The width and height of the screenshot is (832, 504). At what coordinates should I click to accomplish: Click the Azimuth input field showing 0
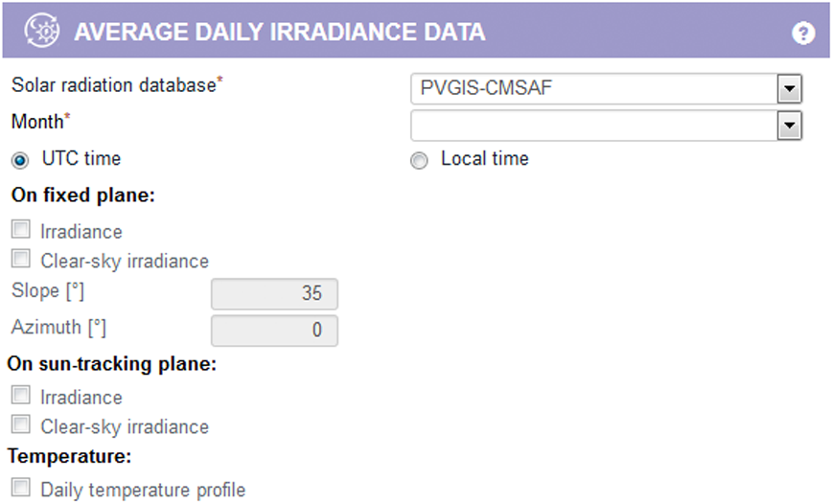[274, 330]
